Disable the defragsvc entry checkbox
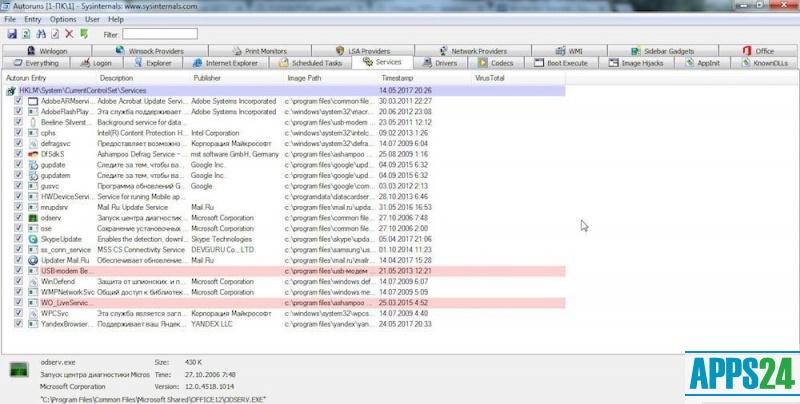800x404 pixels. click(x=19, y=143)
